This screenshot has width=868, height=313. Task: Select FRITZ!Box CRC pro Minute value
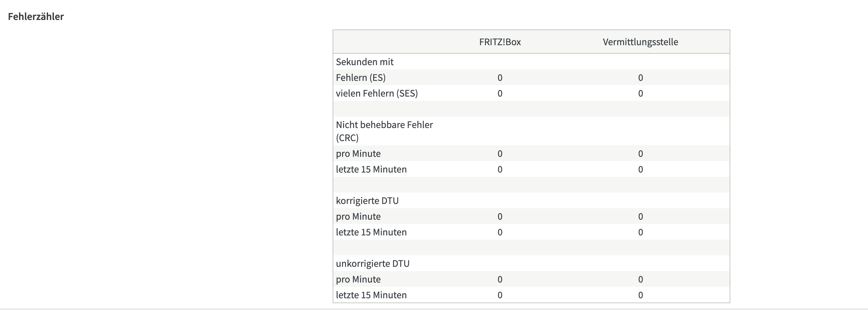(x=500, y=154)
